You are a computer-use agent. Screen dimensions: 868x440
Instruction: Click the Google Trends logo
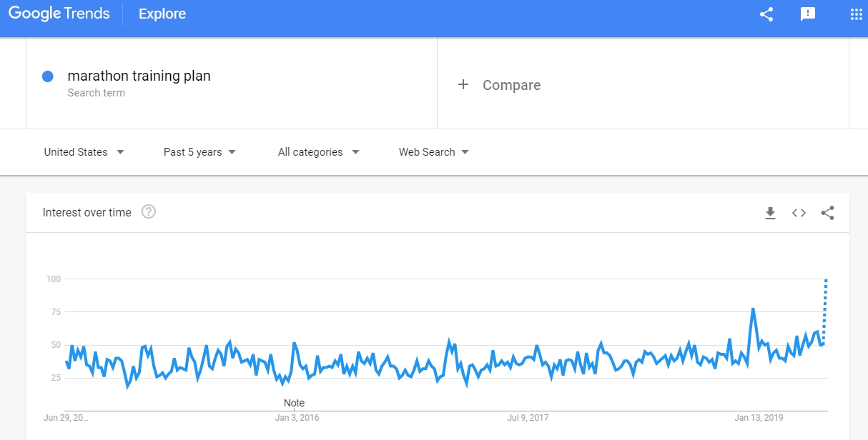(59, 14)
